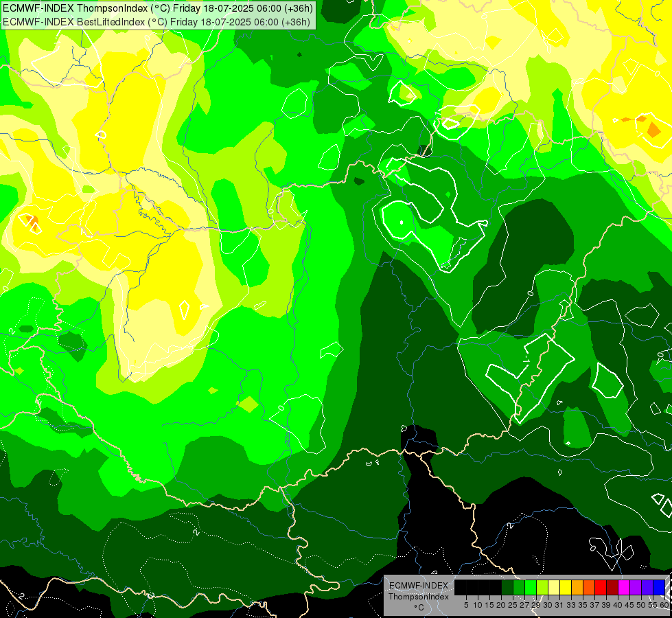Click the ECMWF-INDEX ThompsonIndex title line
Viewport: 672px width, 618px height.
pos(158,8)
